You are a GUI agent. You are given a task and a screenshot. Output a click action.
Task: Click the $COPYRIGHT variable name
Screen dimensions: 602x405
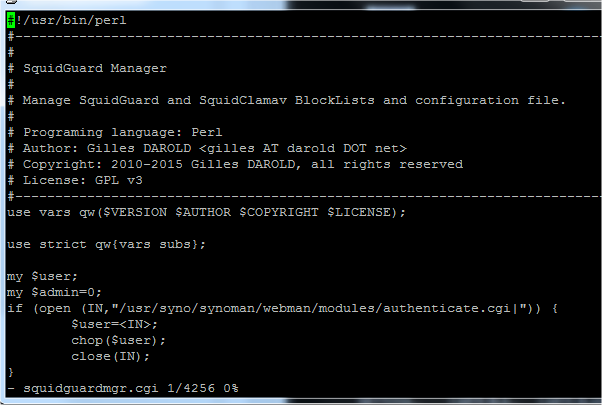279,212
